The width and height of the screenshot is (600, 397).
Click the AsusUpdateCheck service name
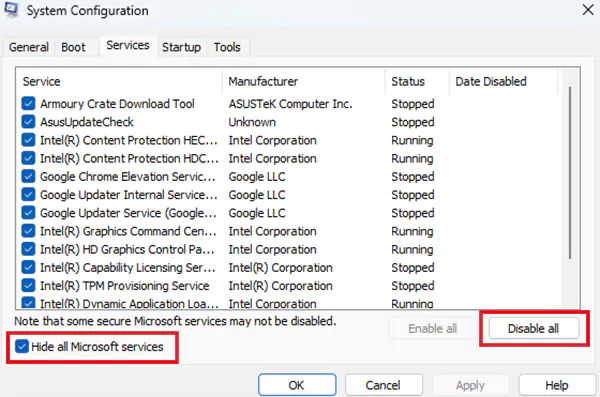[87, 122]
